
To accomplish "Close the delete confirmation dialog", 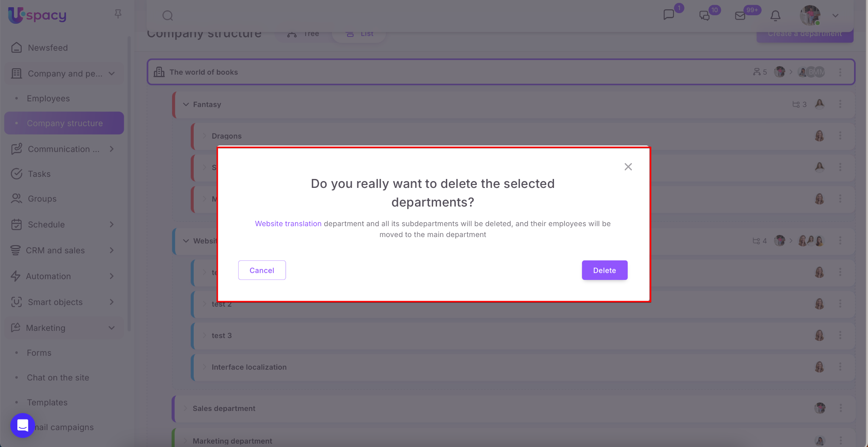I will [628, 167].
